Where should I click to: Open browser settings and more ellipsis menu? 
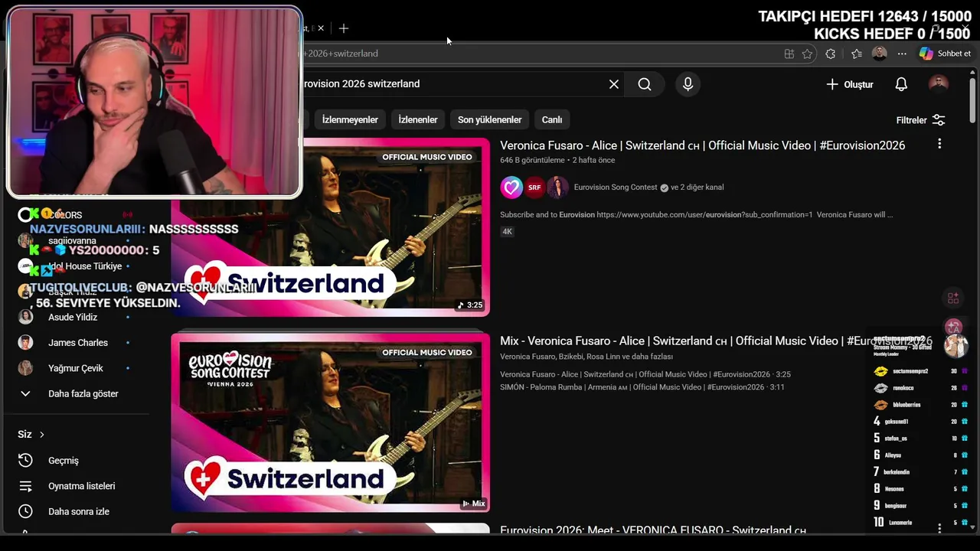point(902,54)
